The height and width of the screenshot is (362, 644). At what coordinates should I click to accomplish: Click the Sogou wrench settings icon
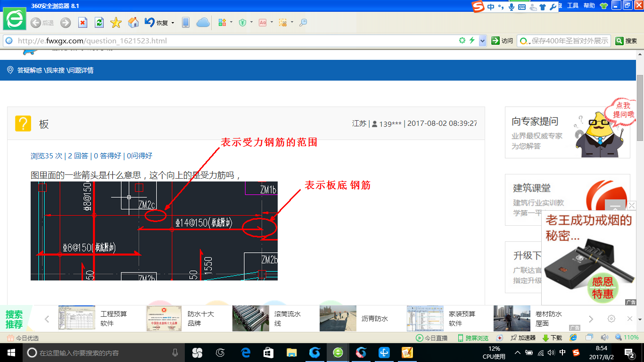553,7
